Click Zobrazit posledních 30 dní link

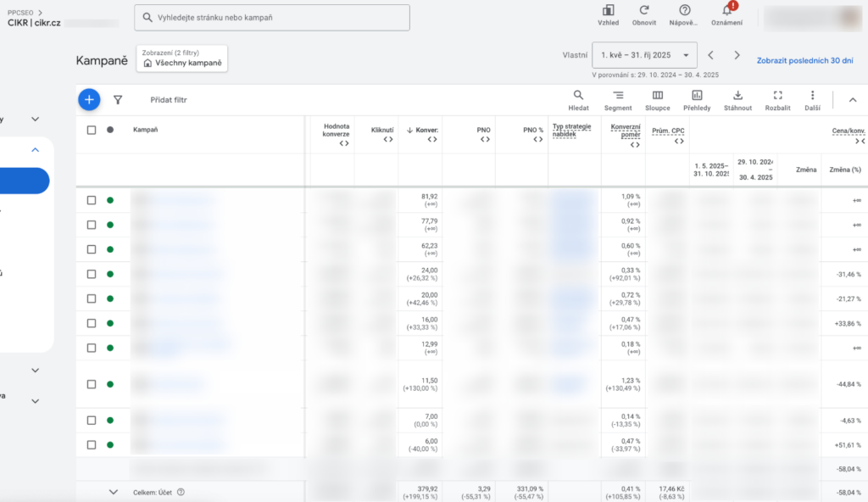(x=805, y=60)
